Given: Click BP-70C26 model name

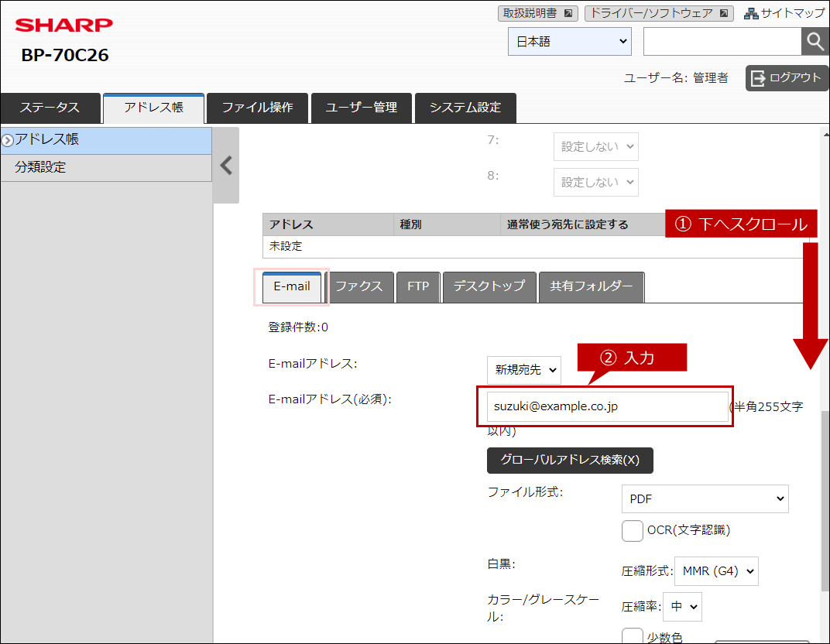Looking at the screenshot, I should coord(65,55).
